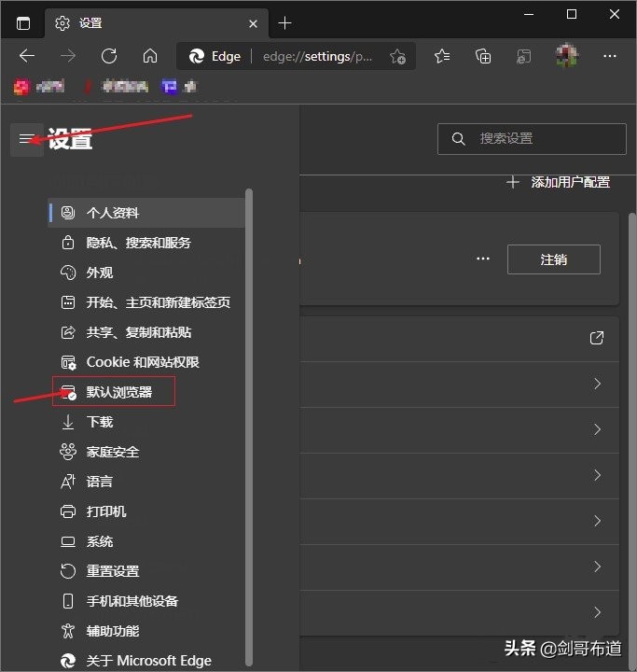Click the browser essentials icon beside Collections
The image size is (637, 672).
(x=523, y=56)
